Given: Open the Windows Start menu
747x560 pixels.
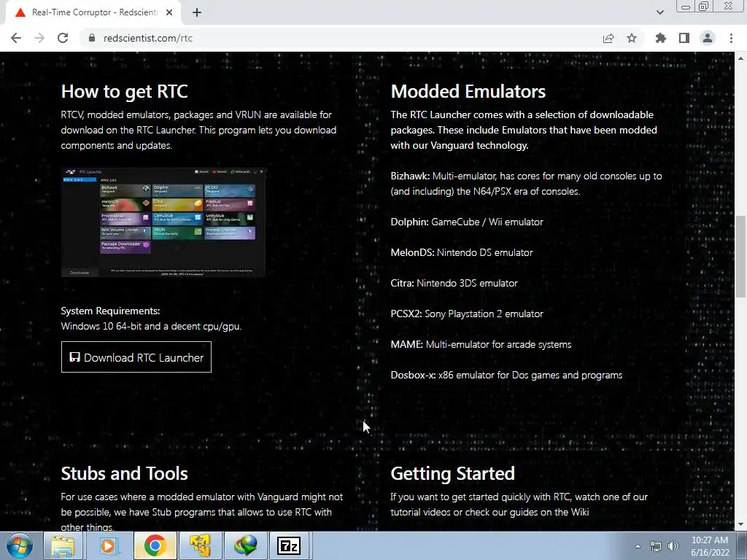Looking at the screenshot, I should tap(20, 545).
